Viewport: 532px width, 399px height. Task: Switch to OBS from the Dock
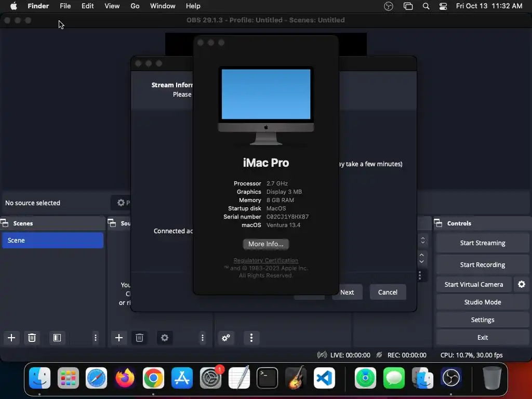tap(451, 378)
